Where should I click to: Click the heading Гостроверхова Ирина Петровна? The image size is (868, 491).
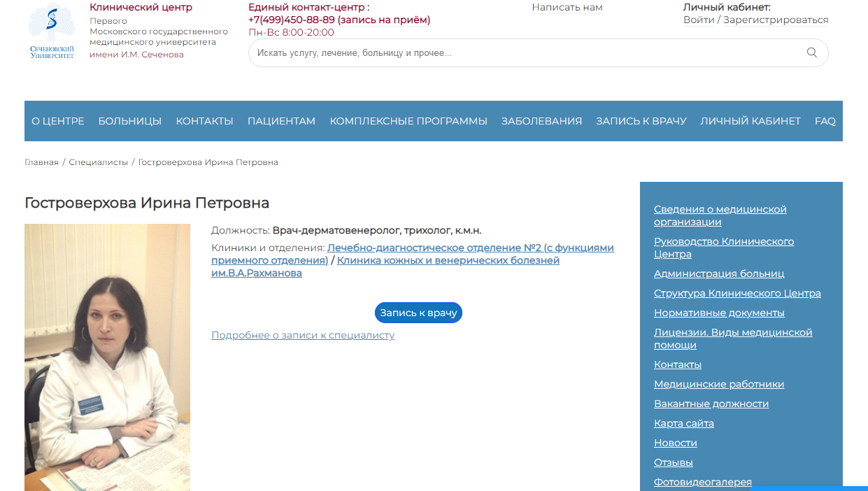pos(147,204)
